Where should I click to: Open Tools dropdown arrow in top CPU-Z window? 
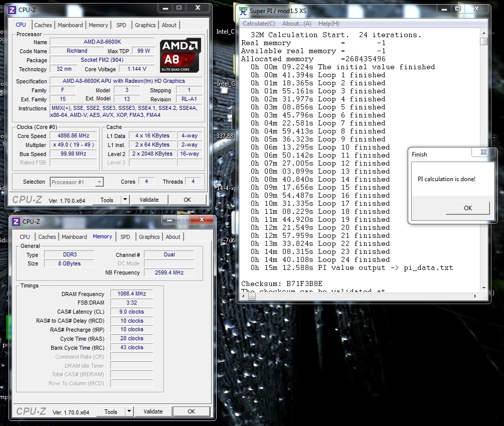point(125,200)
